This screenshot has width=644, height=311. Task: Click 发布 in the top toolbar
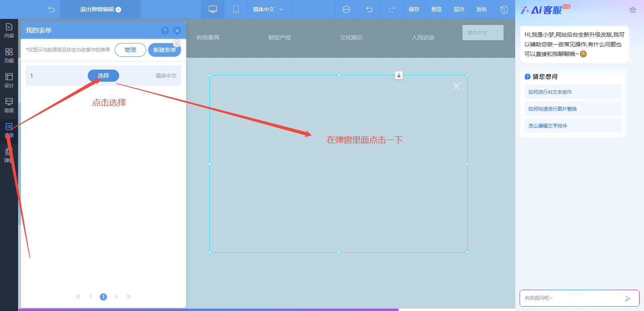coord(481,9)
